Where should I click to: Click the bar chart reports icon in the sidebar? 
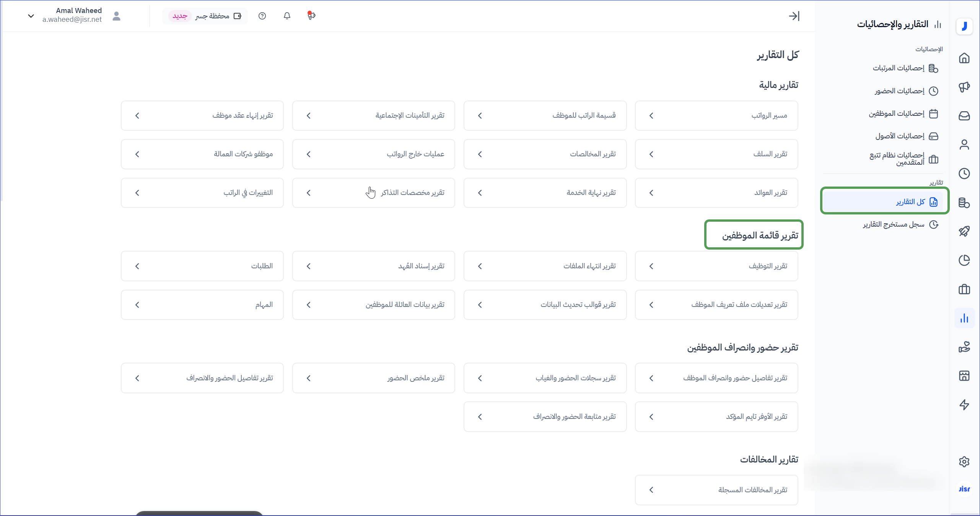pos(964,318)
